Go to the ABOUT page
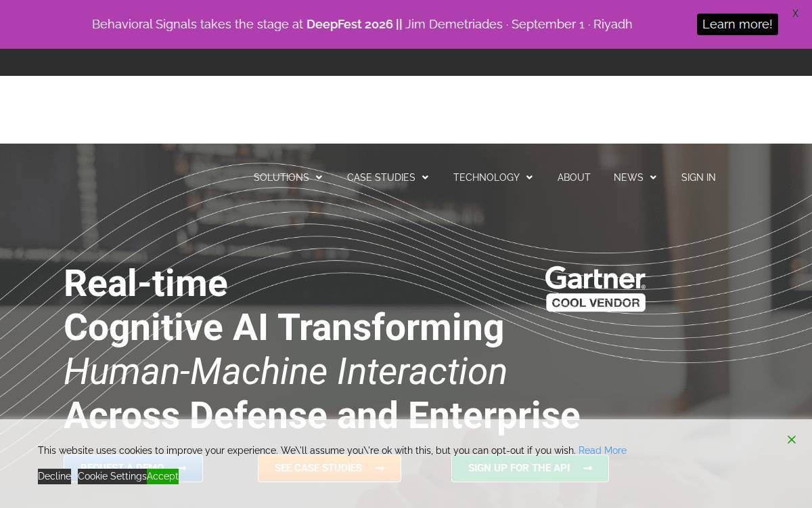This screenshot has height=508, width=812. pos(574,177)
